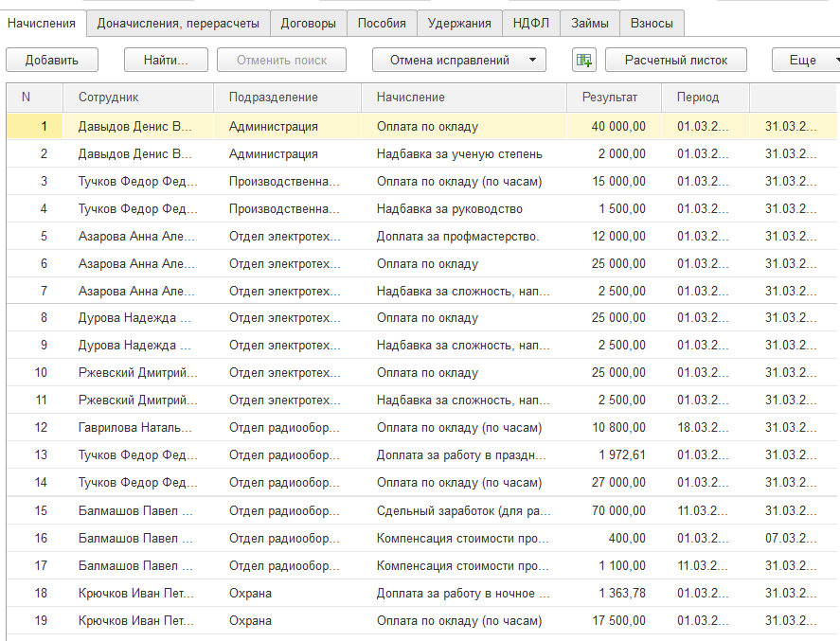Open the Отмена исправлений dropdown
Viewport: 840px width, 641px height.
pos(458,60)
